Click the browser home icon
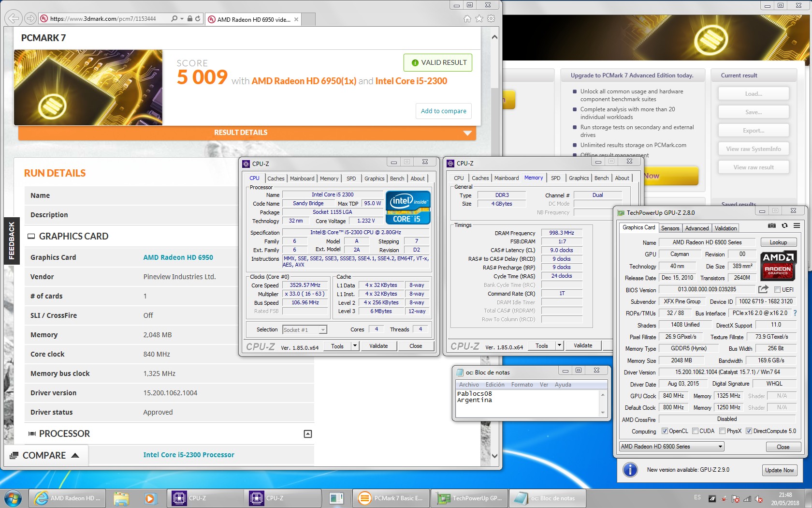 pos(467,18)
